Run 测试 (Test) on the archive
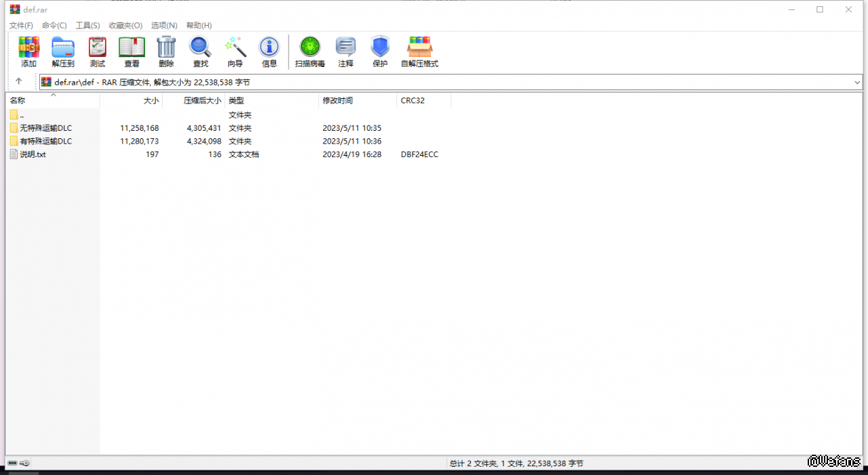This screenshot has width=868, height=475. point(98,47)
